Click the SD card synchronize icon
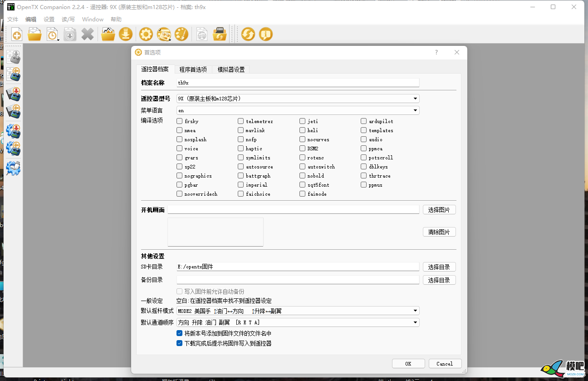 pyautogui.click(x=220, y=34)
